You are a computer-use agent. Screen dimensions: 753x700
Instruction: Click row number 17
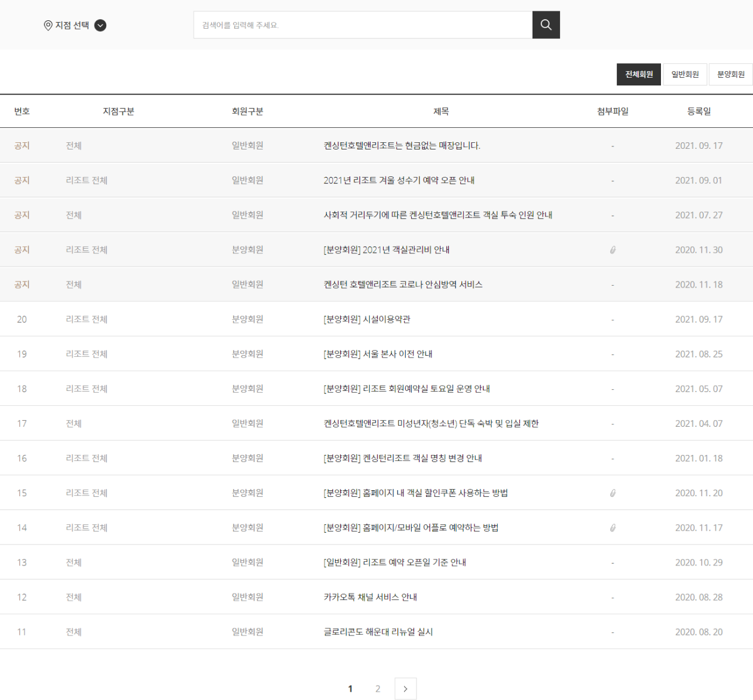pyautogui.click(x=22, y=423)
